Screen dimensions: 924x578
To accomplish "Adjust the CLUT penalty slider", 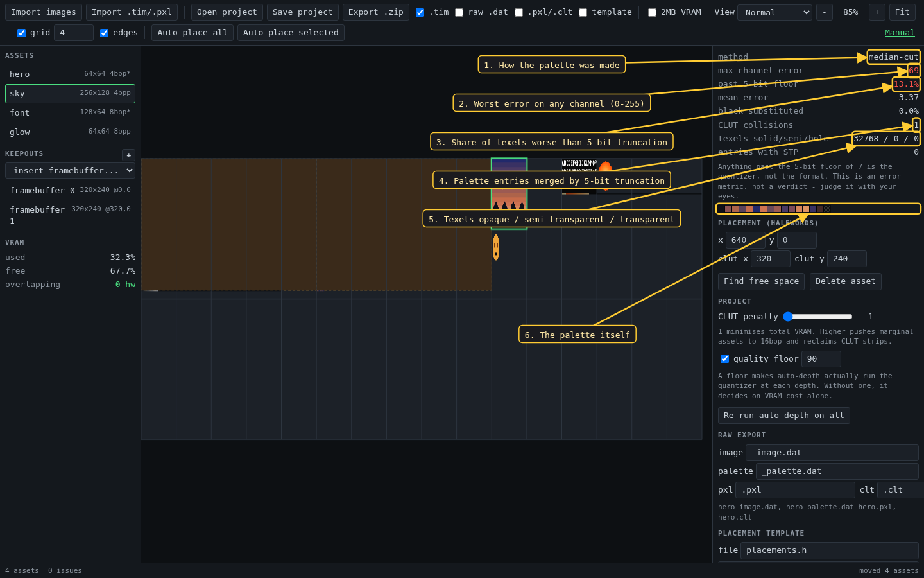I will point(817,317).
